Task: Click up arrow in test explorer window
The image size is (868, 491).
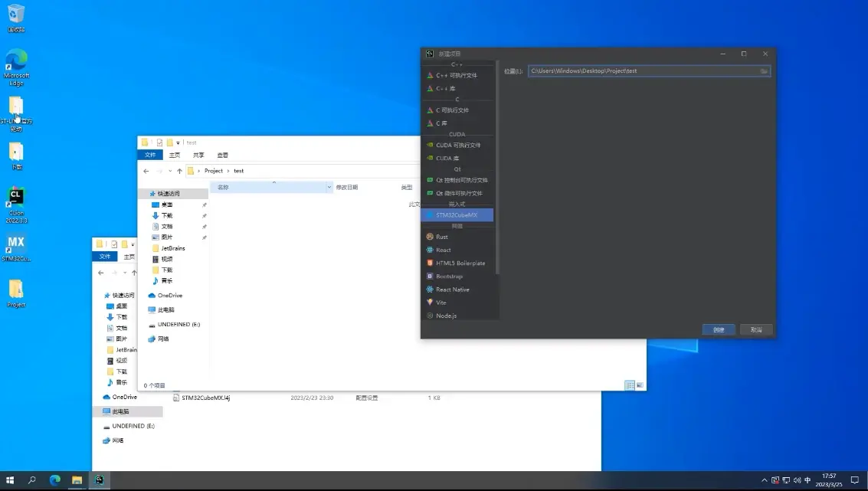Action: [179, 171]
